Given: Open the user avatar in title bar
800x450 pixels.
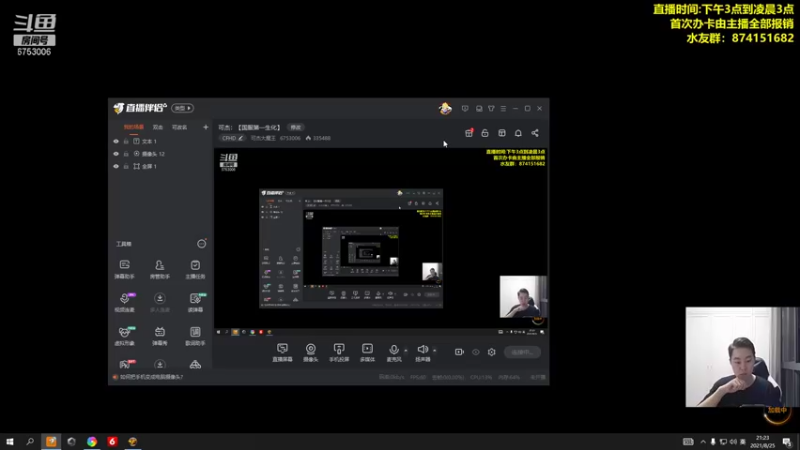Looking at the screenshot, I should coord(445,108).
